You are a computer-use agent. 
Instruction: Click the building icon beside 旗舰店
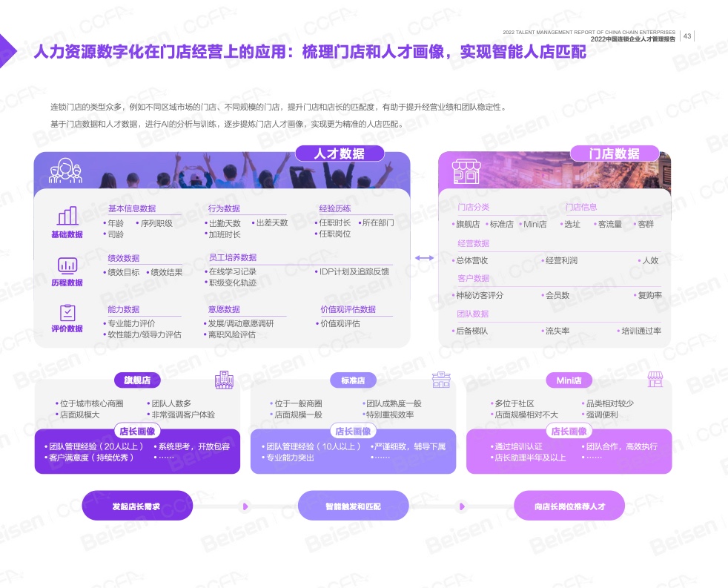[224, 380]
